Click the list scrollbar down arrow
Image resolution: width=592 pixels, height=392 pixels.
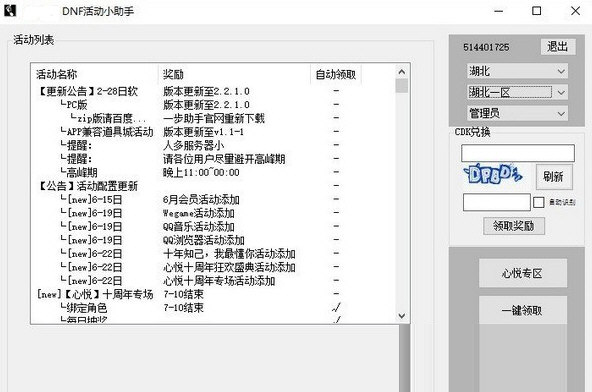coord(402,316)
